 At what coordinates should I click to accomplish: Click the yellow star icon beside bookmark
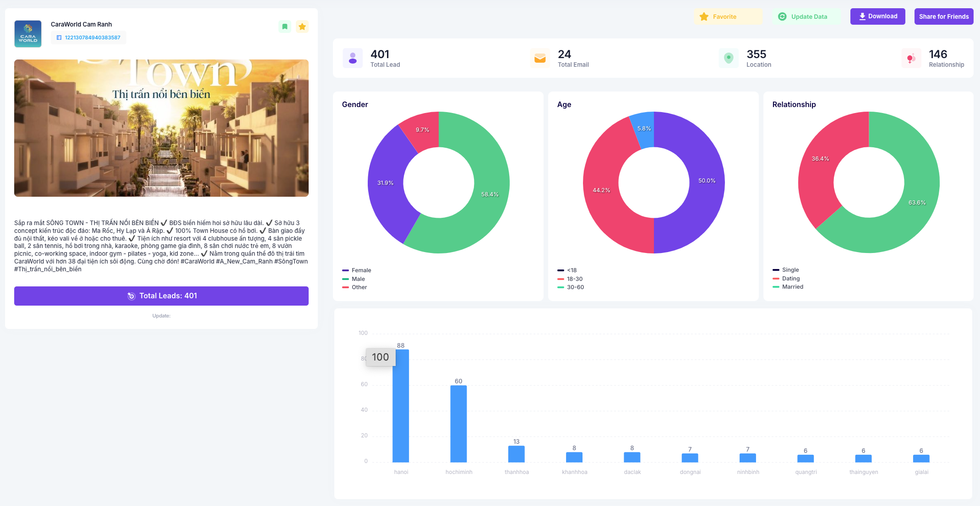[x=302, y=27]
